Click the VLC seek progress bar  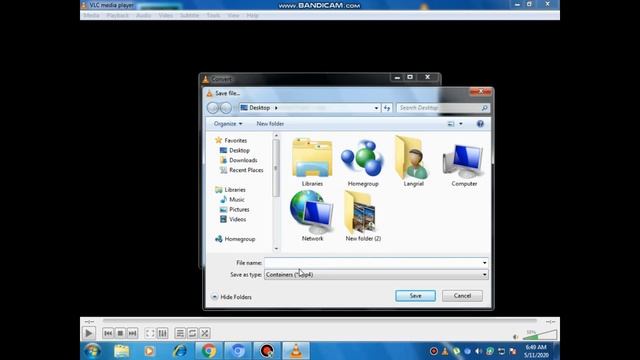click(x=320, y=322)
